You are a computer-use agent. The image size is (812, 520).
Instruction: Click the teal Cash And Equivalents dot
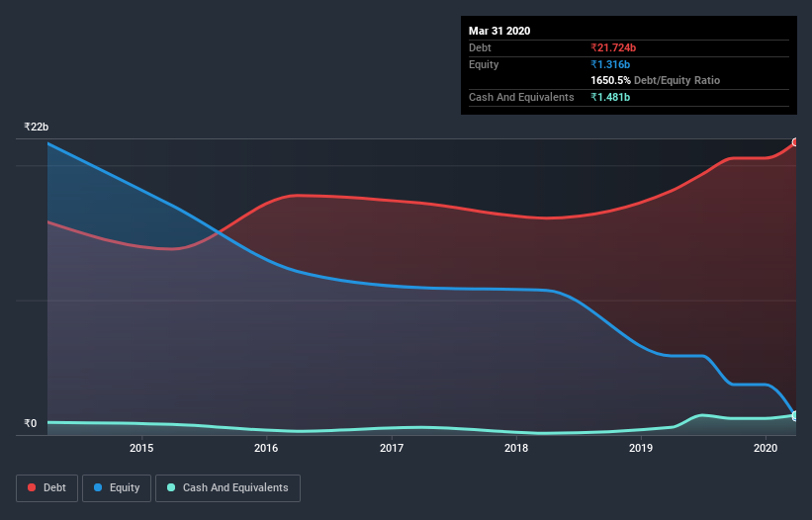click(171, 487)
